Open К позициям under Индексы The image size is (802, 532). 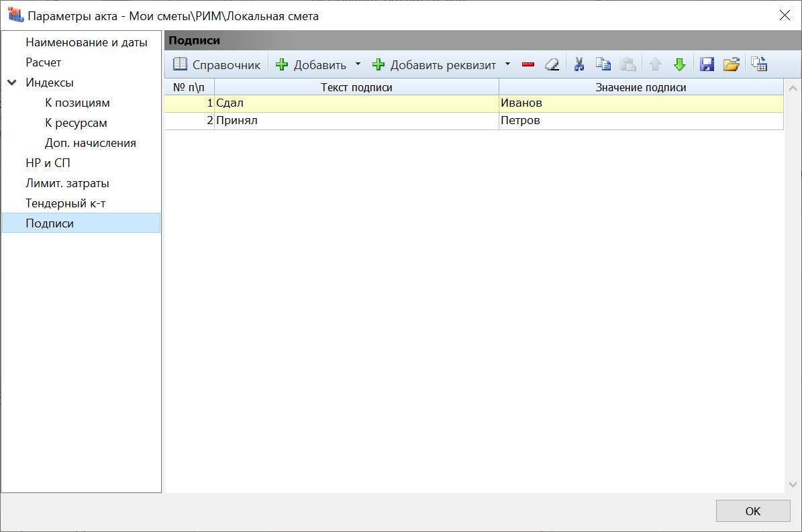point(77,103)
